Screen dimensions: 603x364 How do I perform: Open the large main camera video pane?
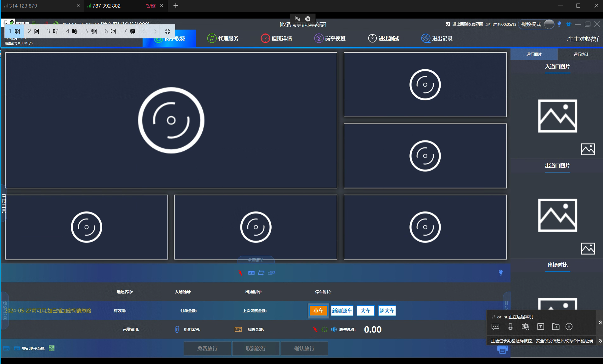171,120
